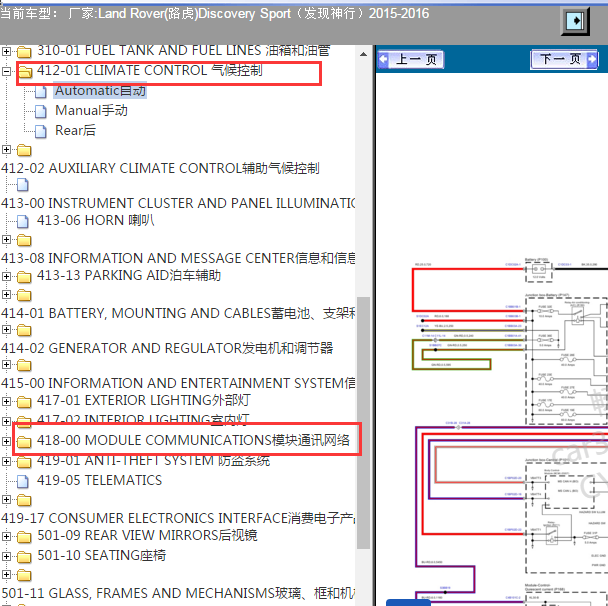Click the panel toggle arrow icon in header
Screen dimensions: 608x606
coord(574,21)
